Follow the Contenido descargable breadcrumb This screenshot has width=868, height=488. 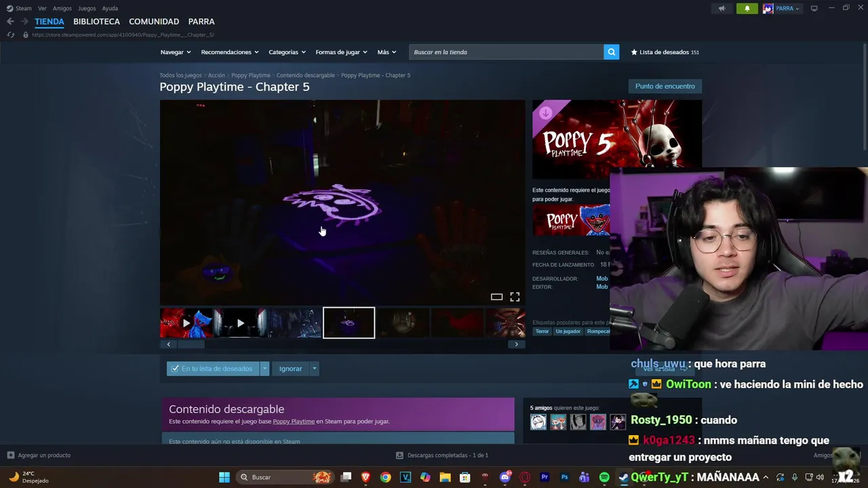click(x=305, y=75)
